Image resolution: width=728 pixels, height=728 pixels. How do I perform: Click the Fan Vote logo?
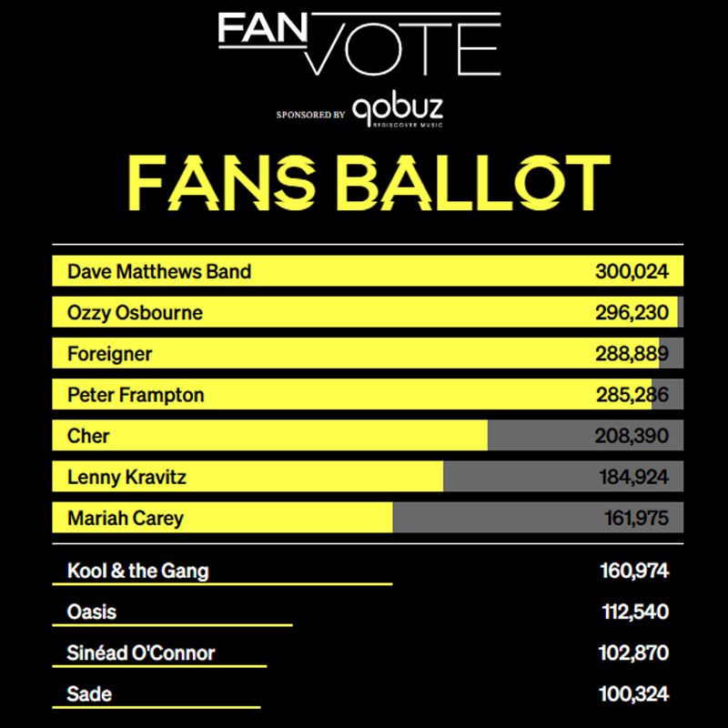point(359,43)
